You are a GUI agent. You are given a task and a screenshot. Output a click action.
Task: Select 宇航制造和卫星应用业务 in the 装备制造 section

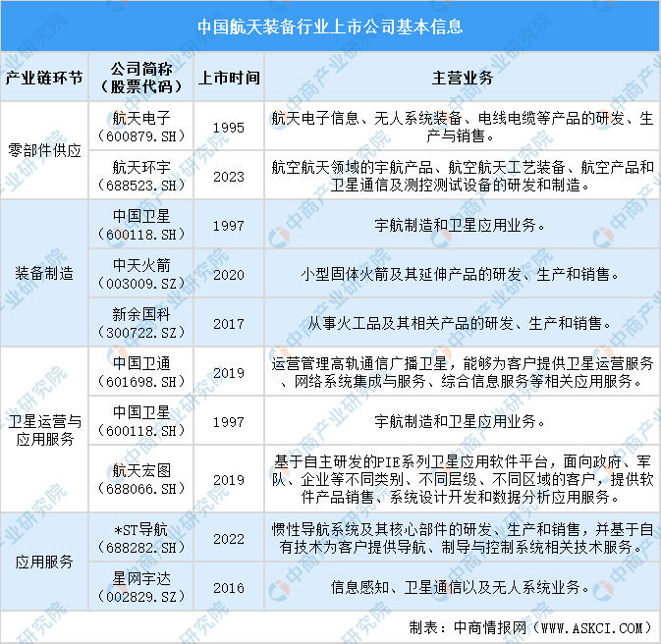click(x=460, y=225)
